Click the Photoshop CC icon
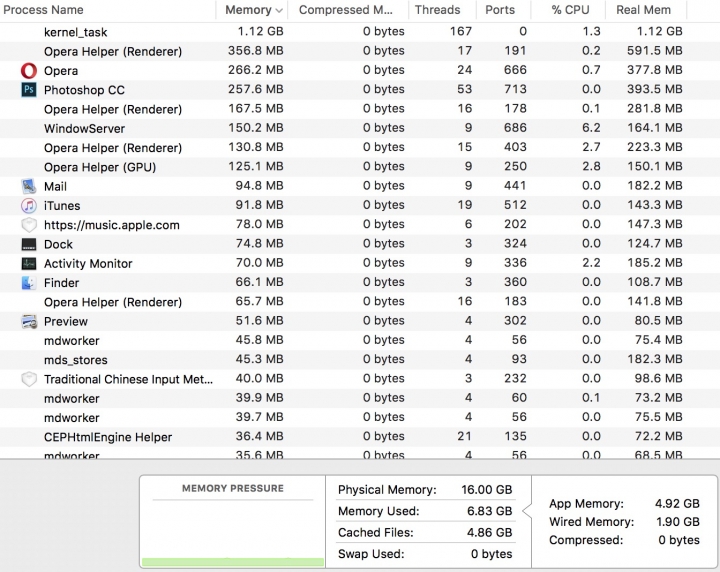Viewport: 720px width, 572px height. [x=29, y=90]
